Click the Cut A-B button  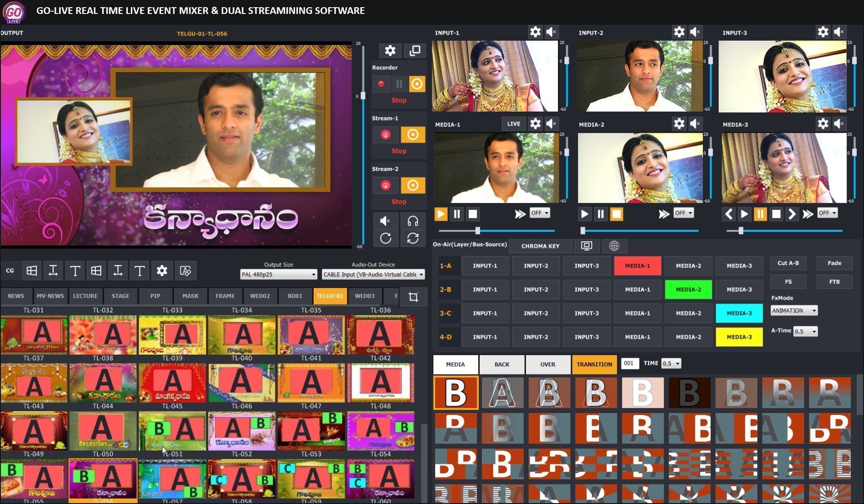coord(788,263)
